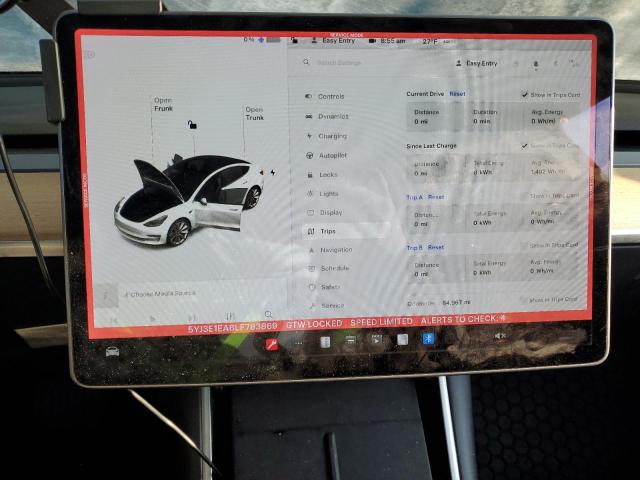This screenshot has width=640, height=480.
Task: Open the Schedule settings menu
Action: [x=329, y=269]
